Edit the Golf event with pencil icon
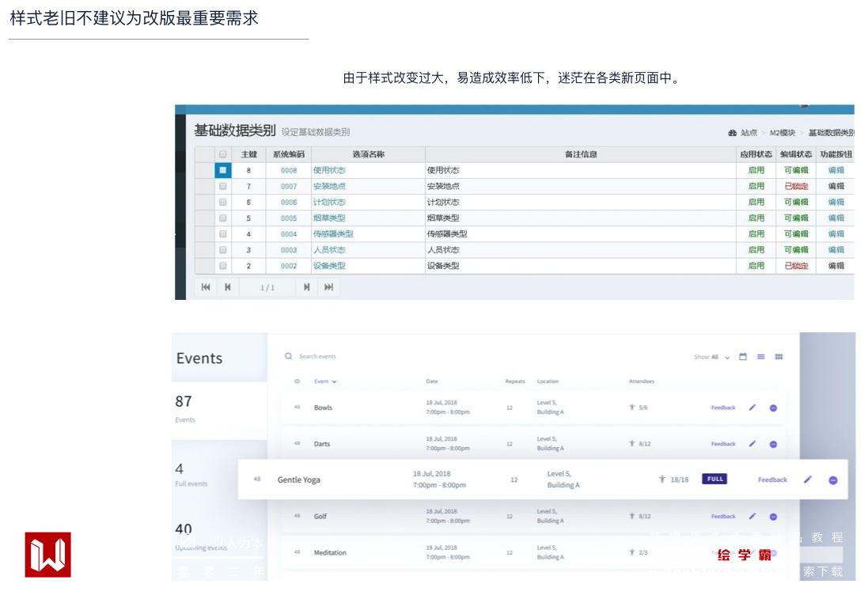The height and width of the screenshot is (595, 868). 752,516
